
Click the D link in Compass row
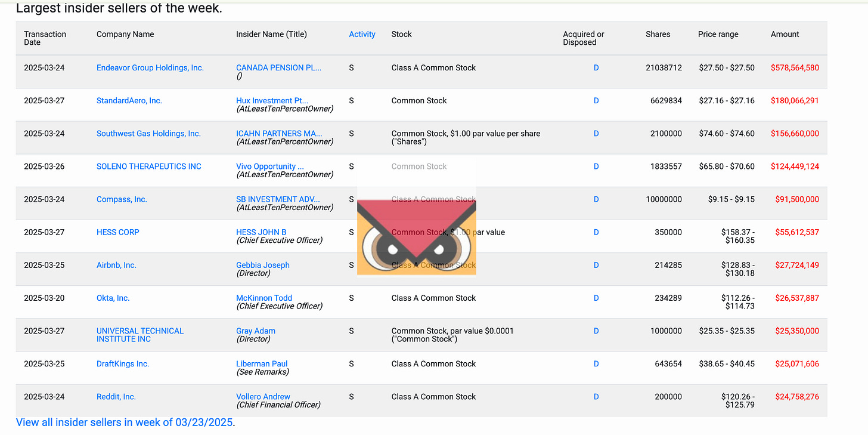coord(596,199)
